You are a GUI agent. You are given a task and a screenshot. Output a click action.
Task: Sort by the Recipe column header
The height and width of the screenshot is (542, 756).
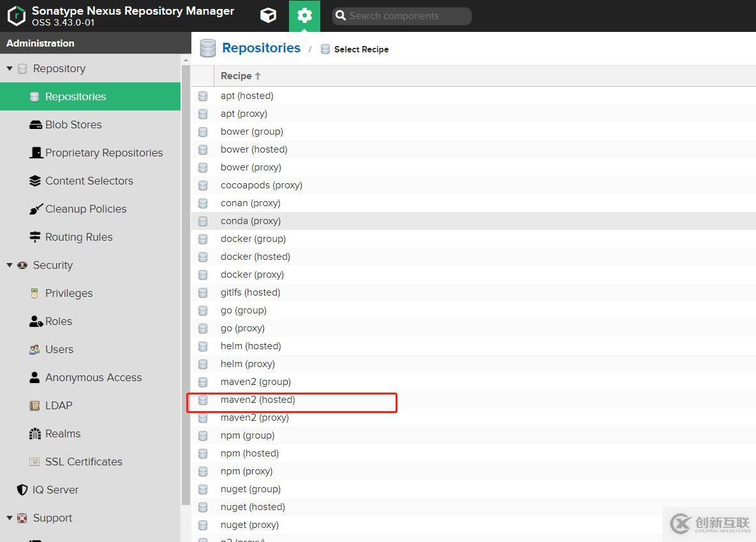[x=241, y=76]
